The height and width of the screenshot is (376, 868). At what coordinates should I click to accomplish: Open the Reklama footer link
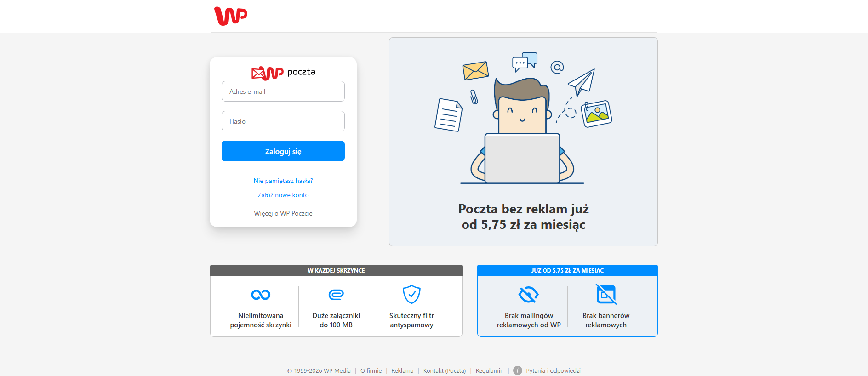(402, 370)
